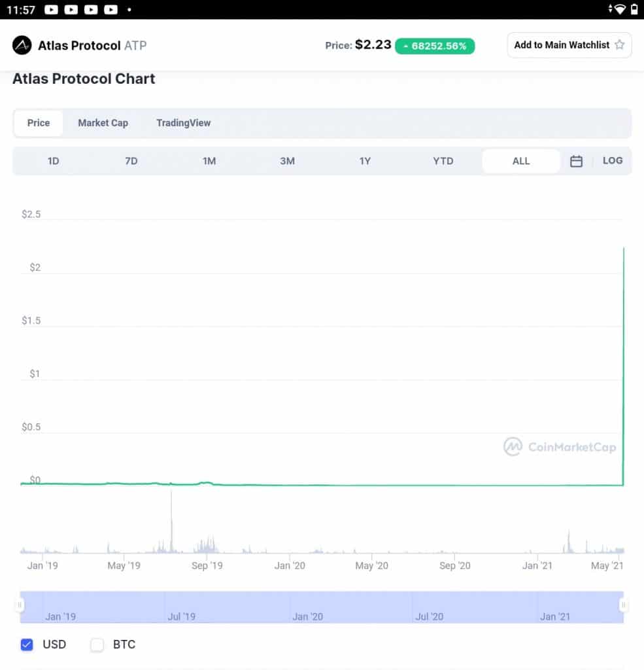This screenshot has height=670, width=644.
Task: Click the $2.5 y-axis label
Action: tap(31, 214)
